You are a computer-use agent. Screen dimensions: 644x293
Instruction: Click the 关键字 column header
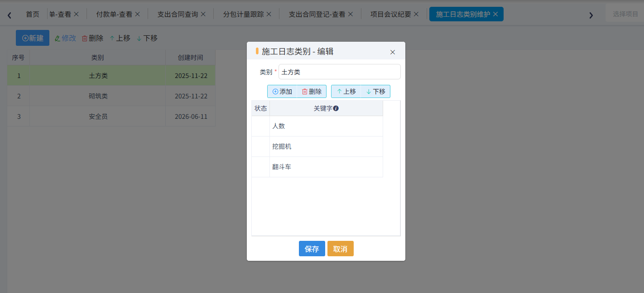point(326,108)
